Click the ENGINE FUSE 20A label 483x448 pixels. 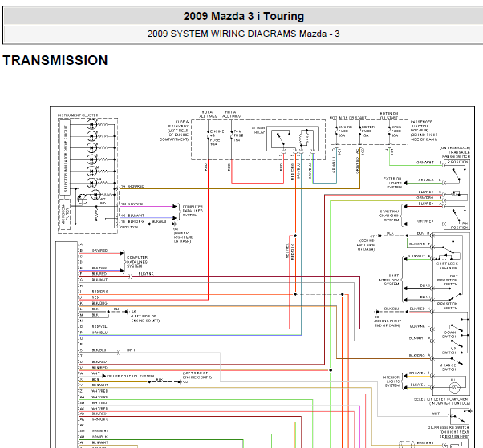pos(345,131)
